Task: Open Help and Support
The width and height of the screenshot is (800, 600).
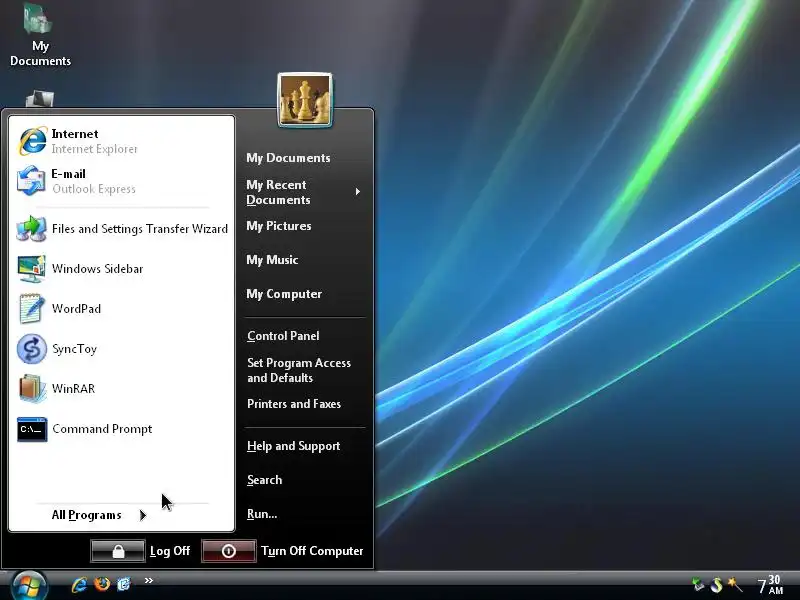Action: click(293, 446)
